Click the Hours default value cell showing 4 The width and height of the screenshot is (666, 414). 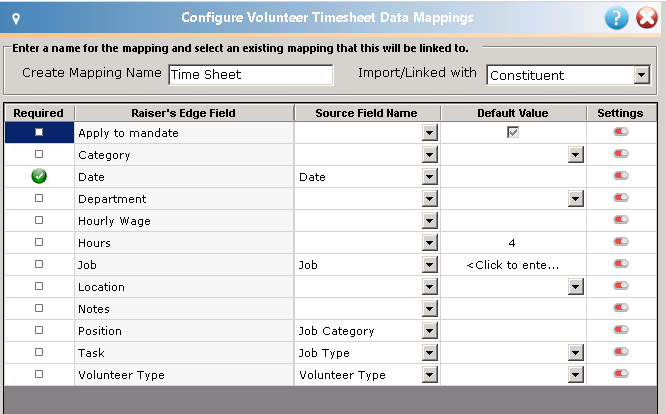(513, 243)
